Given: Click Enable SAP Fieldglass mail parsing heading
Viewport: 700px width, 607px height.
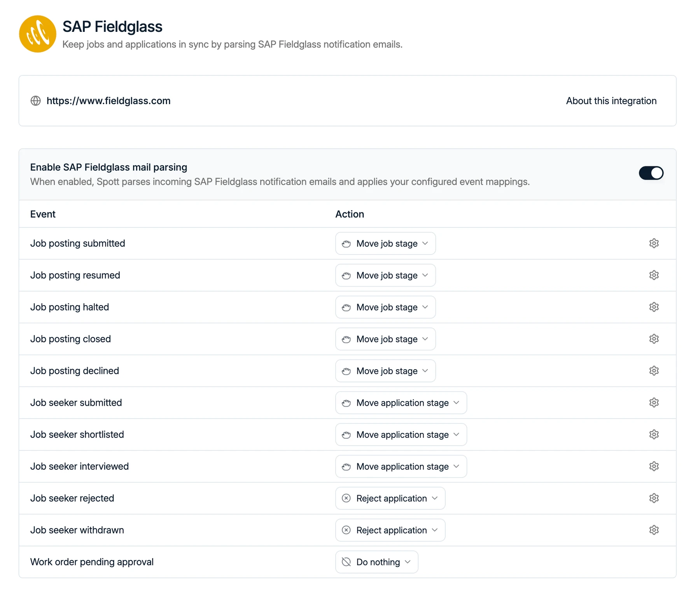Looking at the screenshot, I should click(108, 167).
